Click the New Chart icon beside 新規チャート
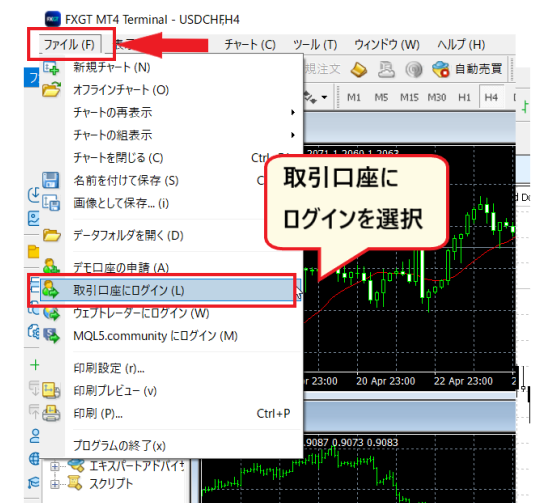Viewport: 546px width, 503px height. [51, 68]
